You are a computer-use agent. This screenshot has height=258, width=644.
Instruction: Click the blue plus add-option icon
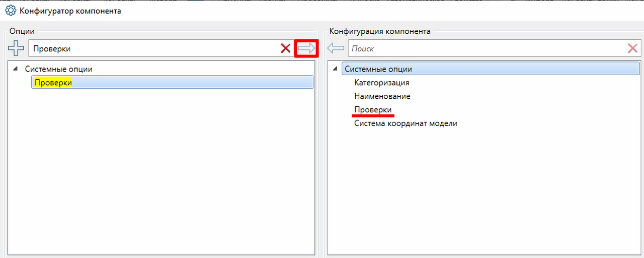16,48
